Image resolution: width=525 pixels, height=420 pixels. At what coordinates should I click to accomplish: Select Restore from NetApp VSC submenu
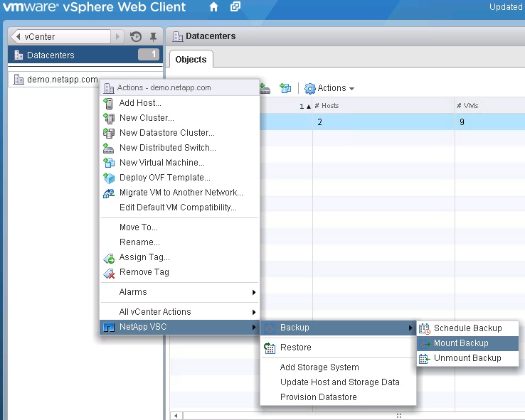click(295, 348)
